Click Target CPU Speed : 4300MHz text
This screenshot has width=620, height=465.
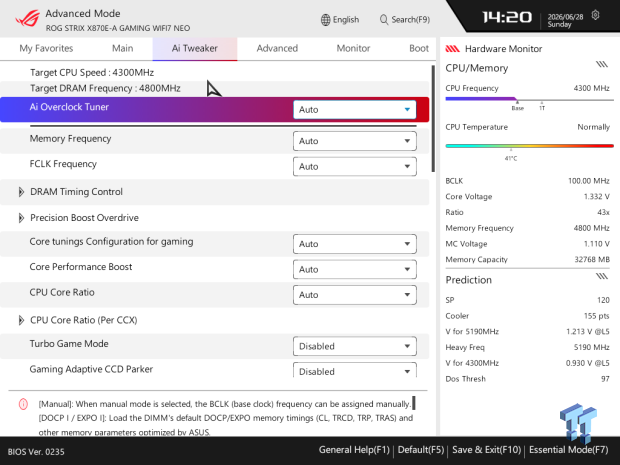click(92, 73)
